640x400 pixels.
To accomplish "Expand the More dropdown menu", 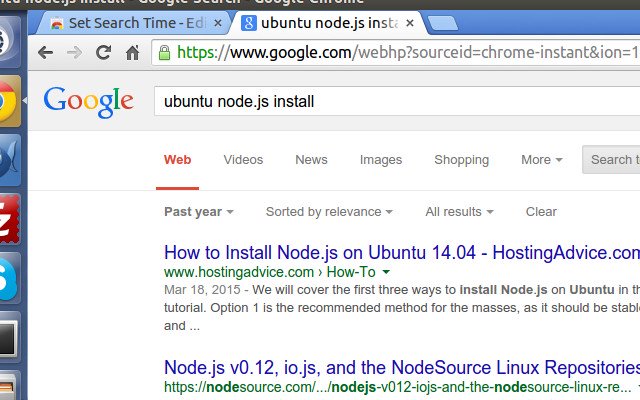I will point(542,160).
